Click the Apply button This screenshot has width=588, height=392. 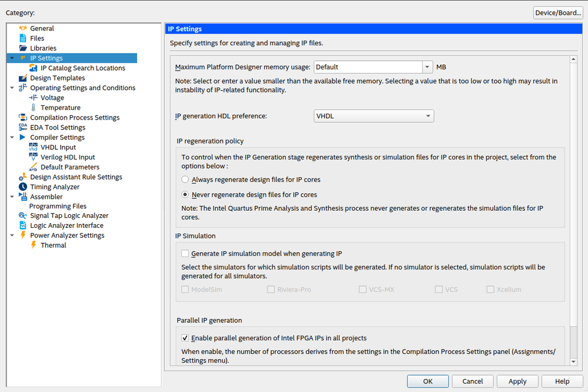click(517, 381)
